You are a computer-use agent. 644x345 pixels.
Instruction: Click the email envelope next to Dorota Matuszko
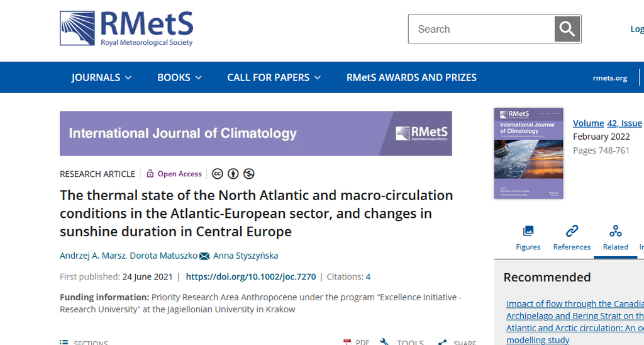coord(204,256)
